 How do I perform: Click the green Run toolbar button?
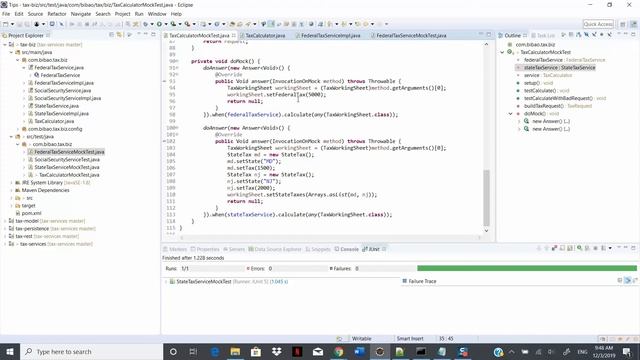coord(159,24)
